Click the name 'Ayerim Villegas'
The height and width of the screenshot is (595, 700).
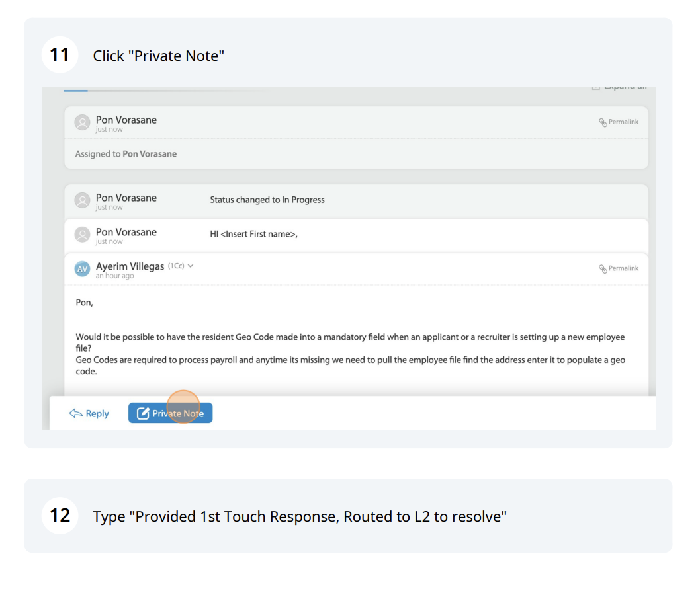pos(130,266)
